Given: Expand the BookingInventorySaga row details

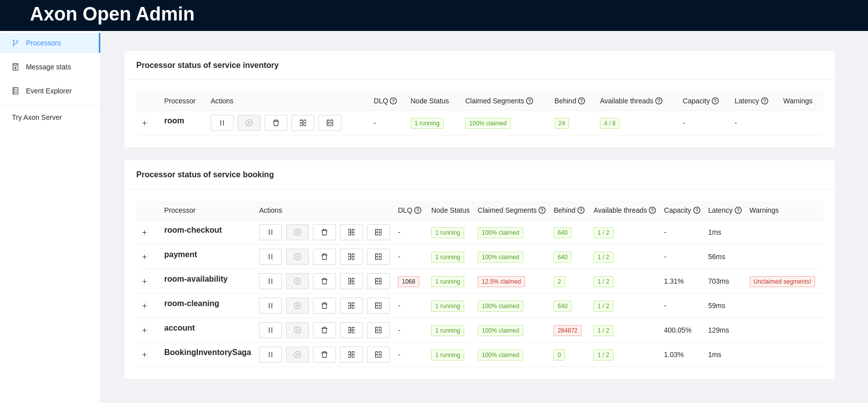Looking at the screenshot, I should coord(144,355).
